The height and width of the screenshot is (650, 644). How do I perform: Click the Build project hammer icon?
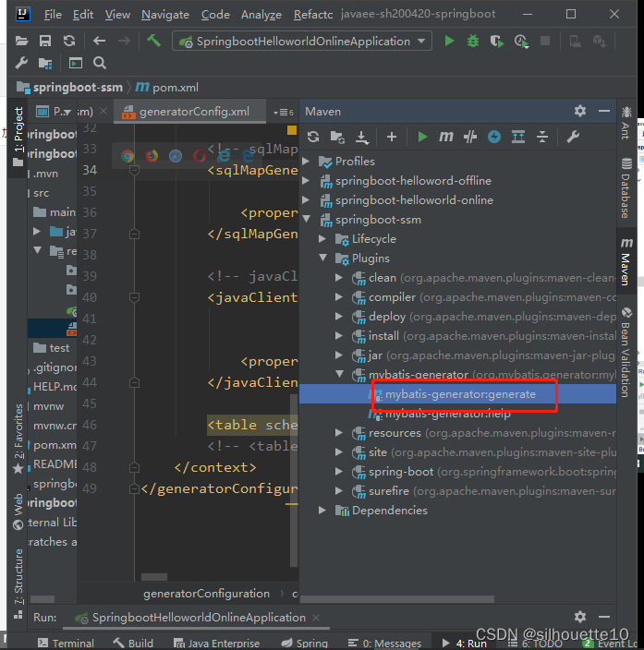click(154, 41)
